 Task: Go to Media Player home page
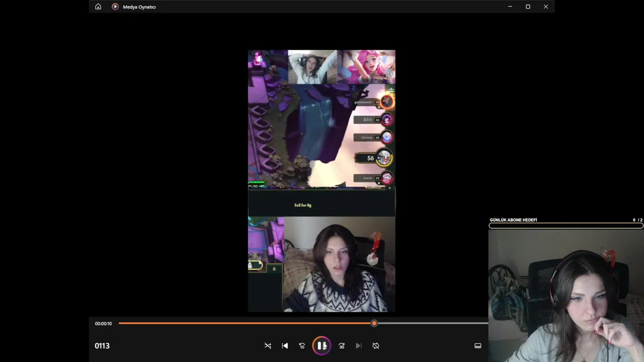point(98,7)
